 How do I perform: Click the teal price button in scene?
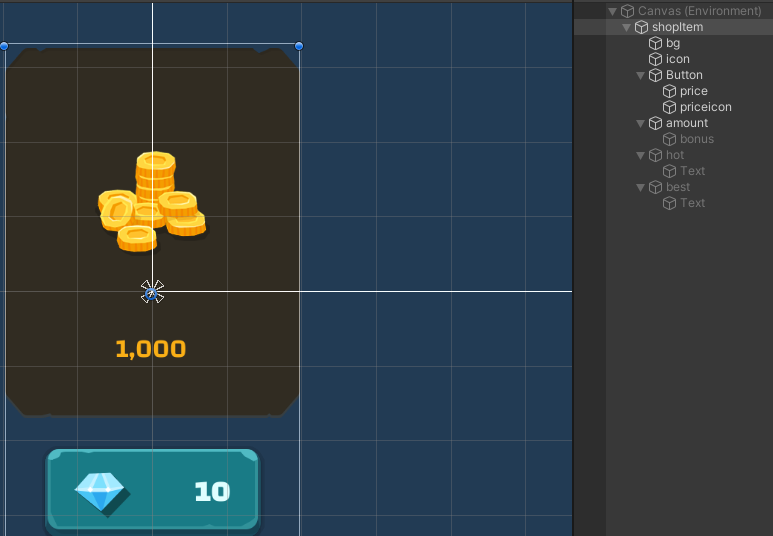(153, 490)
